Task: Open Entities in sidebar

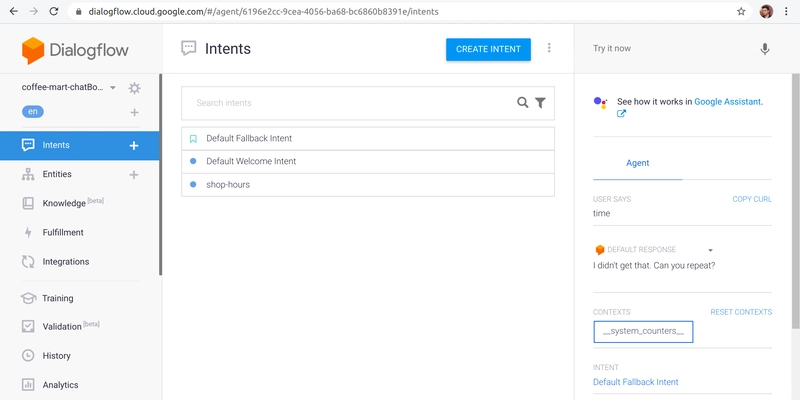Action: click(57, 174)
